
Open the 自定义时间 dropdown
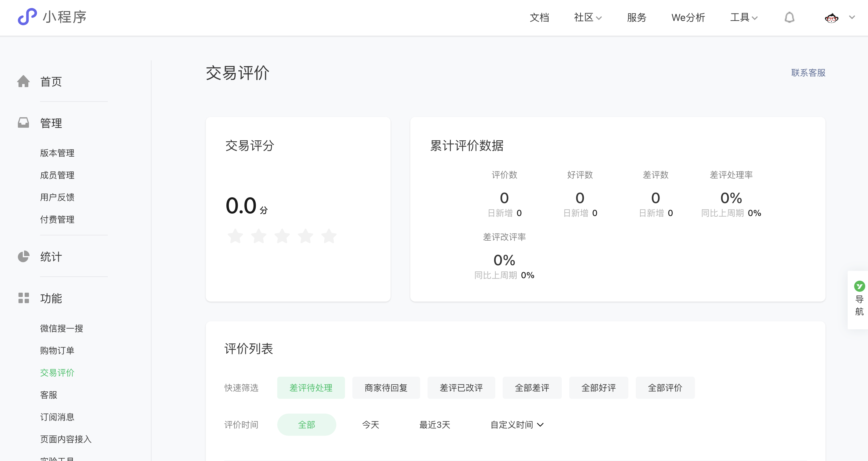[x=517, y=425]
